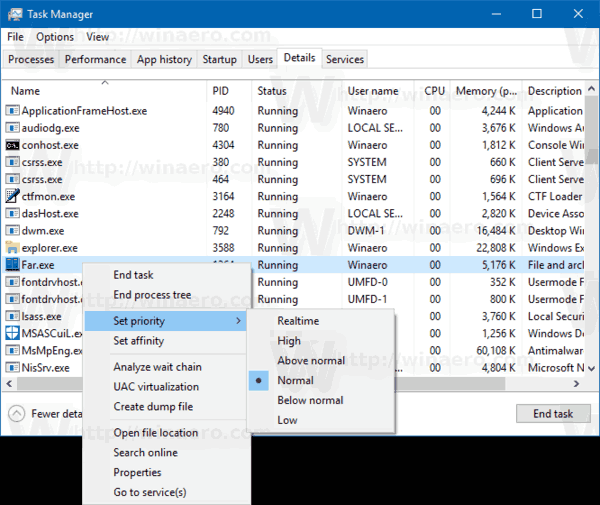The image size is (600, 505).
Task: Click vertical scrollbar down arrow
Action: tap(591, 368)
